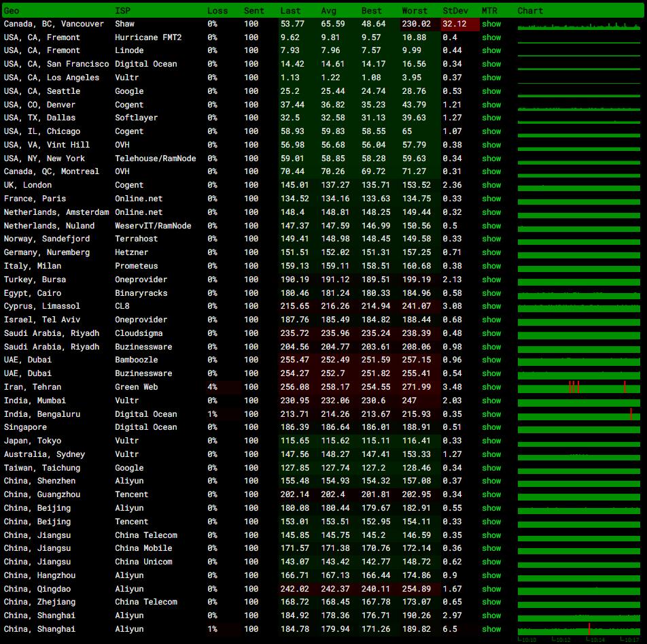Image resolution: width=647 pixels, height=644 pixels.
Task: Open 'show' link for Cairo Binaryracks
Action: click(x=491, y=293)
